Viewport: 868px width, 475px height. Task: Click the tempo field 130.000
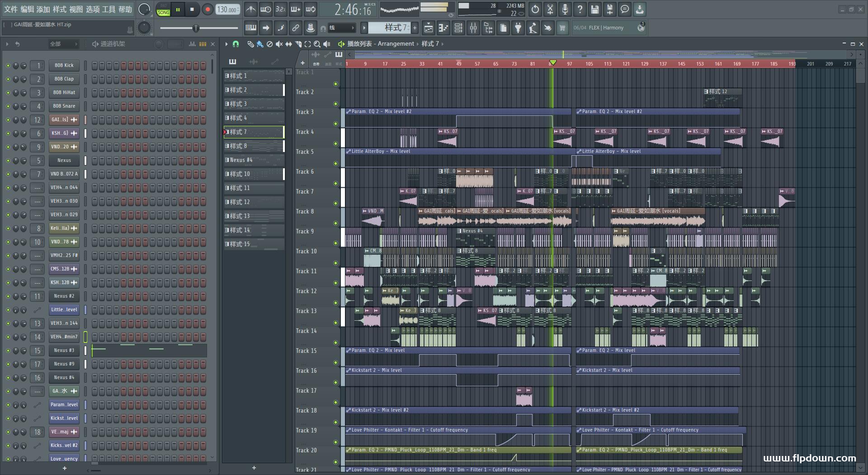point(228,9)
